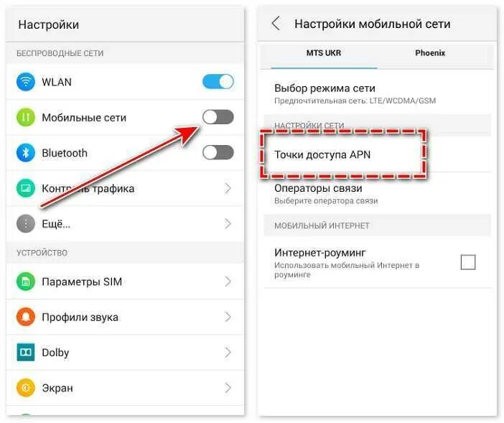
Task: Check the Интернет-роуминг checkbox
Action: [468, 262]
